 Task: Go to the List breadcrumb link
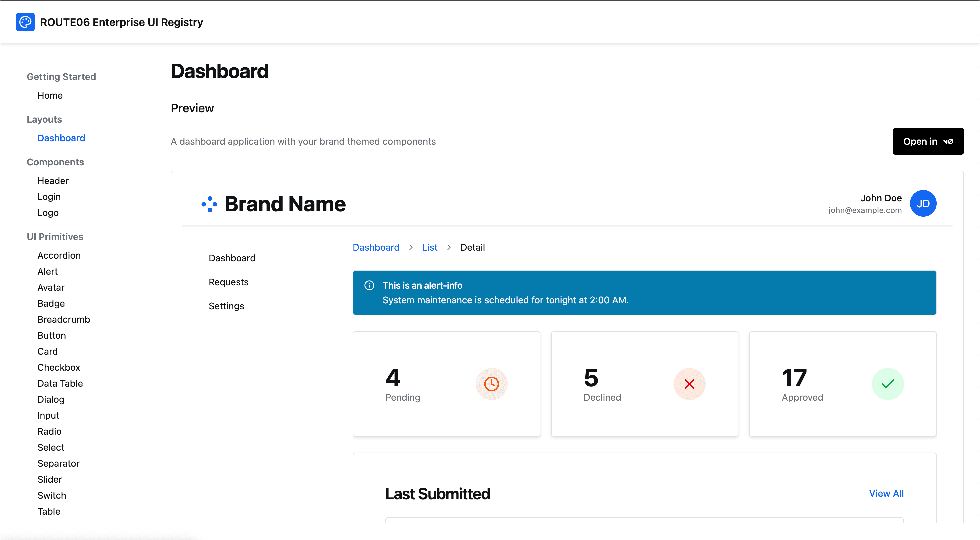[x=430, y=247]
